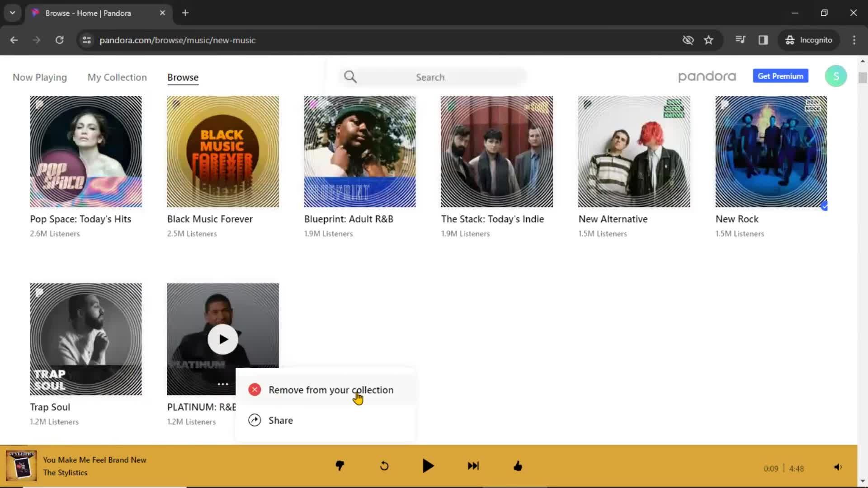Toggle the Chrome side panel icon
Image resolution: width=868 pixels, height=488 pixels.
(763, 40)
